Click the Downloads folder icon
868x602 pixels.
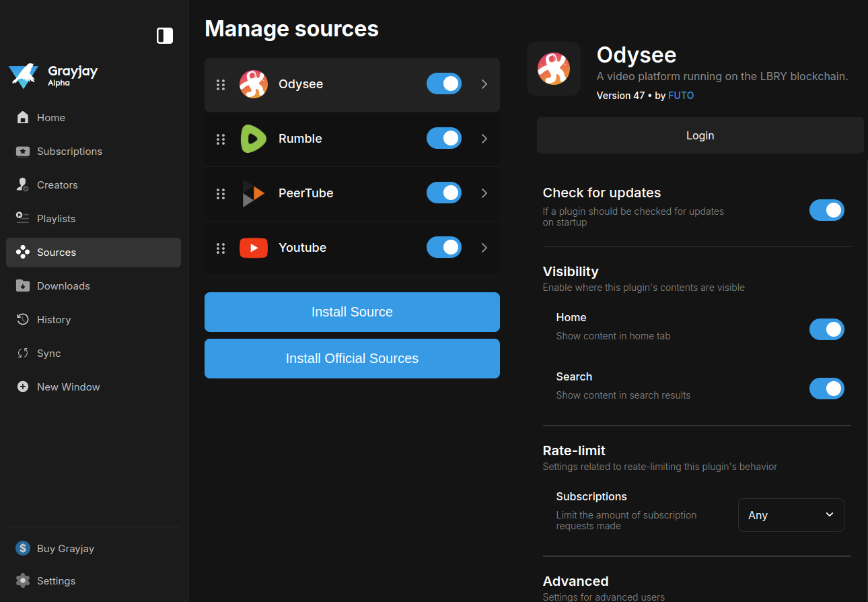(x=23, y=286)
